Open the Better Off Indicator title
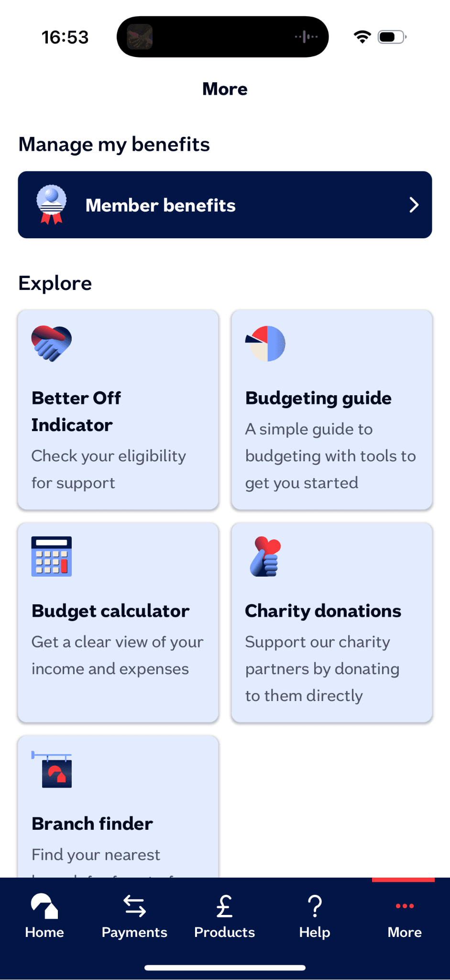 tap(77, 411)
